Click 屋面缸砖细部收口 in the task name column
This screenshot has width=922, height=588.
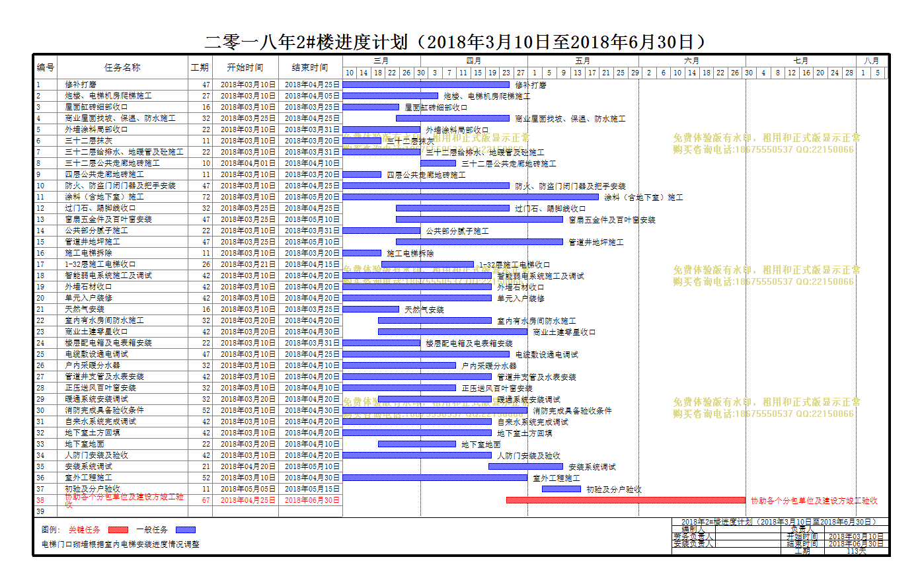[96, 107]
